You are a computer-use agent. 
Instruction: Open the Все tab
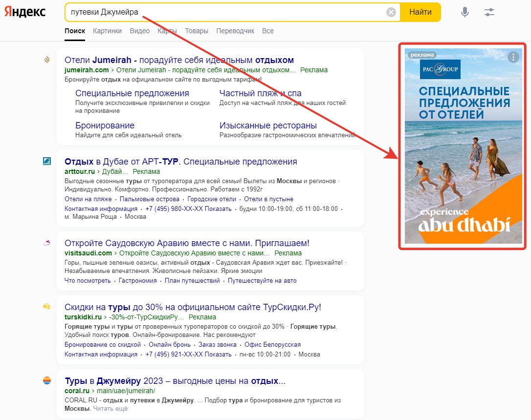(x=268, y=31)
